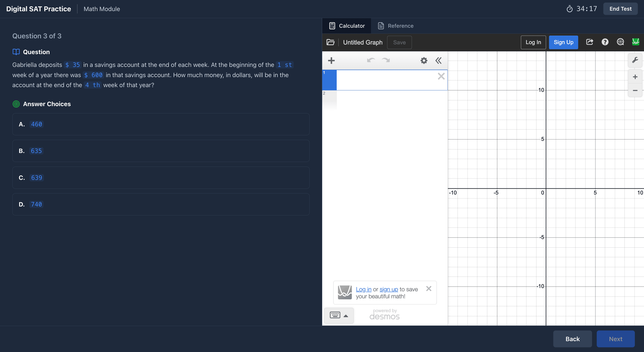Image resolution: width=644 pixels, height=352 pixels.
Task: Click the Open Graph folder icon
Action: pos(330,42)
